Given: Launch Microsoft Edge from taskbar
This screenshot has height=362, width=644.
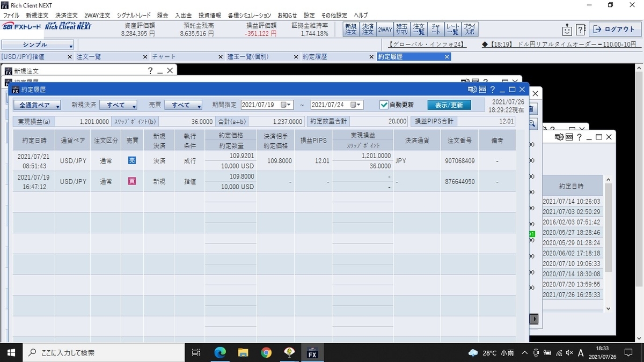Looking at the screenshot, I should coord(220,352).
